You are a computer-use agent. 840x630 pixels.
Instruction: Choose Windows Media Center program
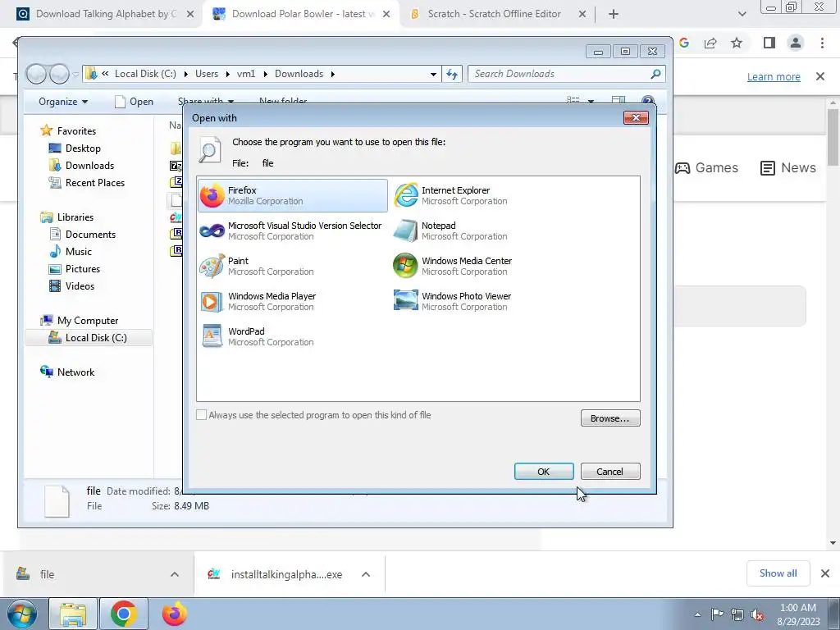click(x=453, y=267)
